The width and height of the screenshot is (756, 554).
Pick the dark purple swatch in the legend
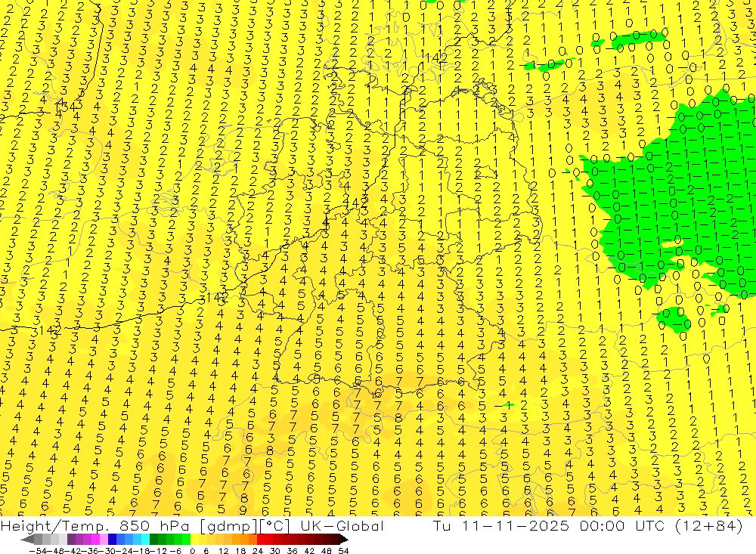(x=71, y=539)
